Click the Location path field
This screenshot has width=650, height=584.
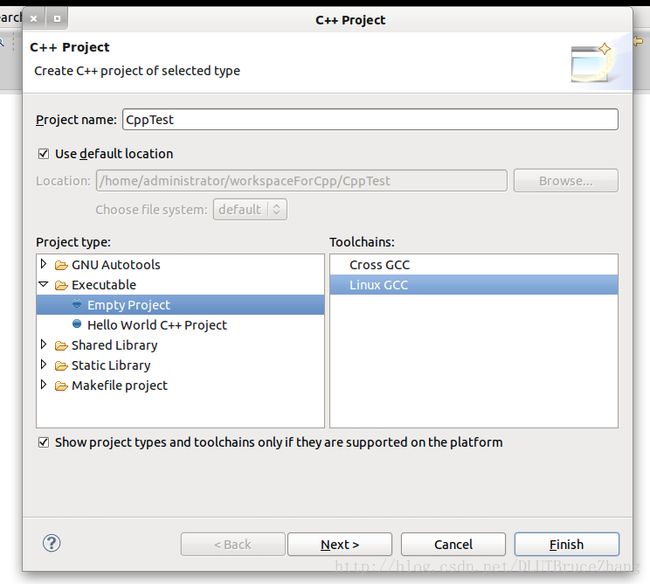click(x=301, y=181)
